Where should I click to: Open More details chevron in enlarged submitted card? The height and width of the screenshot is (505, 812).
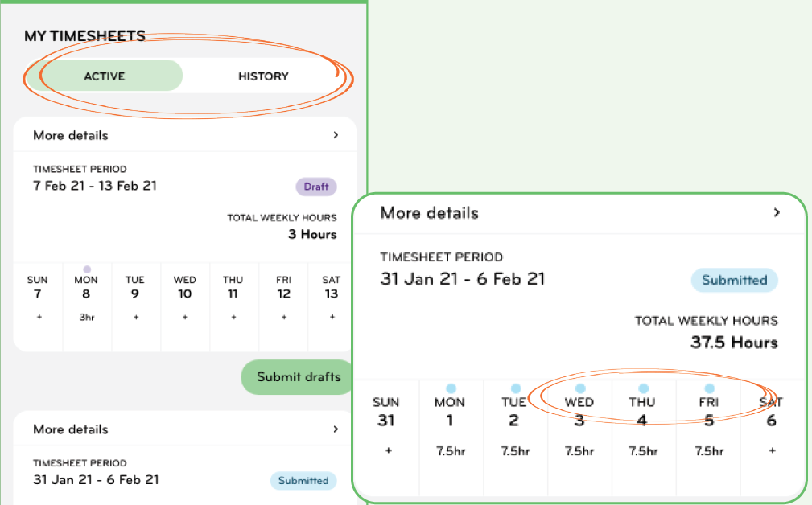(777, 212)
